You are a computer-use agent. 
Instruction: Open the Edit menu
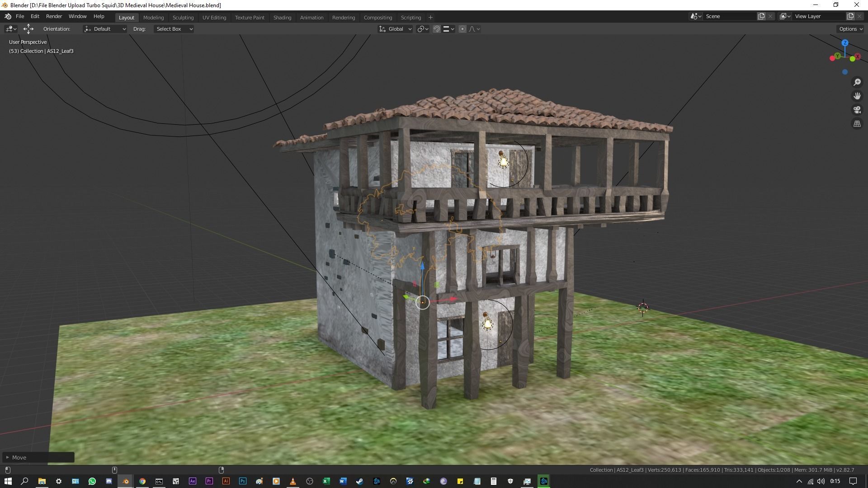(35, 16)
